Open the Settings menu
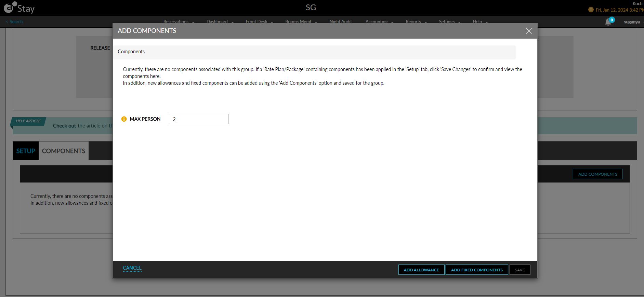 (447, 22)
